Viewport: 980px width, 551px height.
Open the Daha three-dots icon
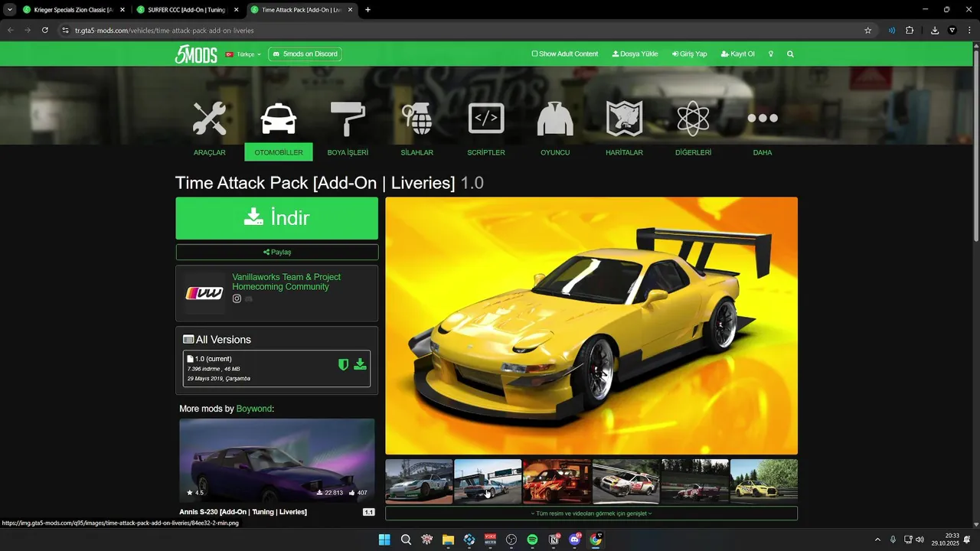point(763,119)
